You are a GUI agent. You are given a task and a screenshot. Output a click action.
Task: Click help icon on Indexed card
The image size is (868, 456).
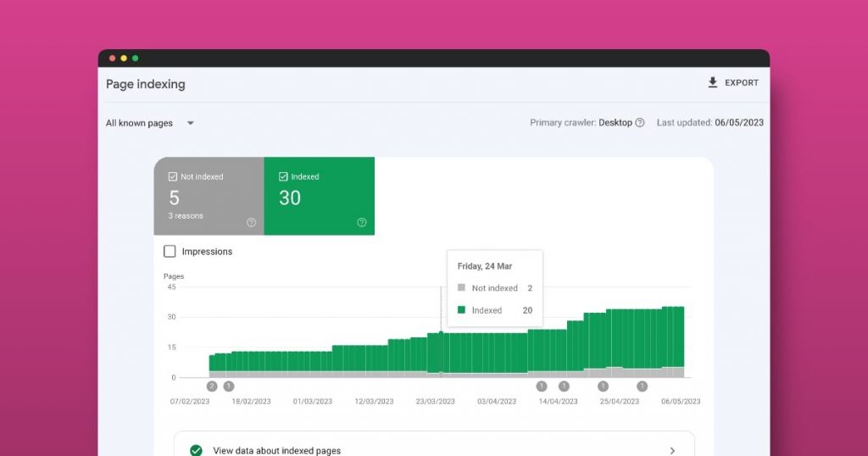coord(361,222)
